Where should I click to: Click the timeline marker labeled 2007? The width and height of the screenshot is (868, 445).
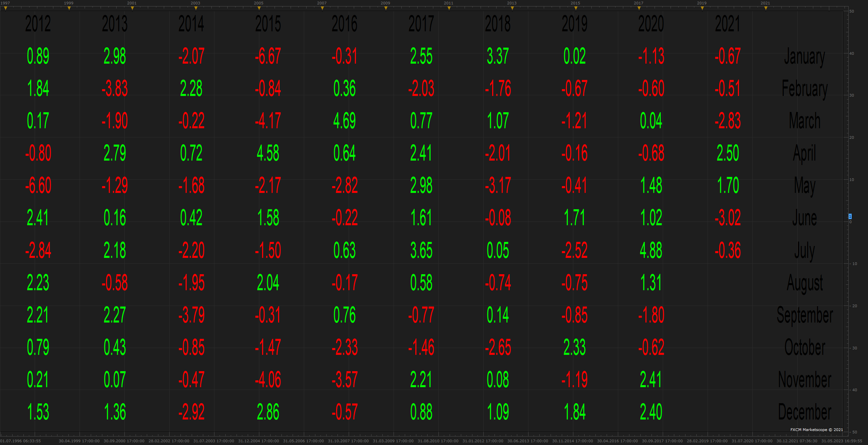(x=322, y=8)
